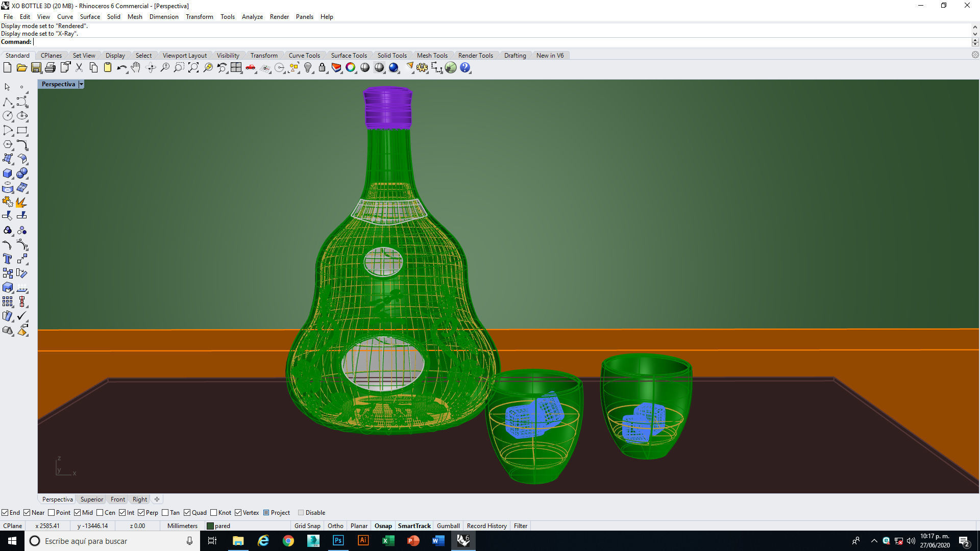The width and height of the screenshot is (980, 551).
Task: Enable the Cen osnap checkbox
Action: (100, 513)
